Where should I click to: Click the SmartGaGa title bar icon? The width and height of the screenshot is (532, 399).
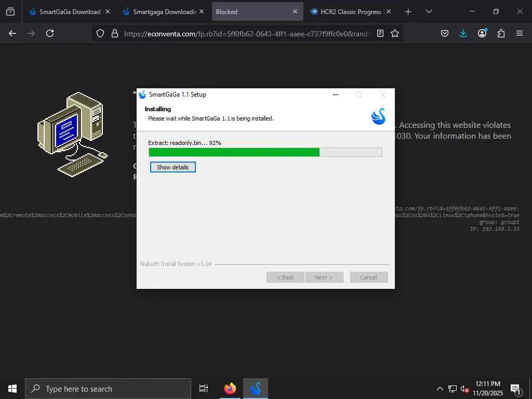coord(142,95)
